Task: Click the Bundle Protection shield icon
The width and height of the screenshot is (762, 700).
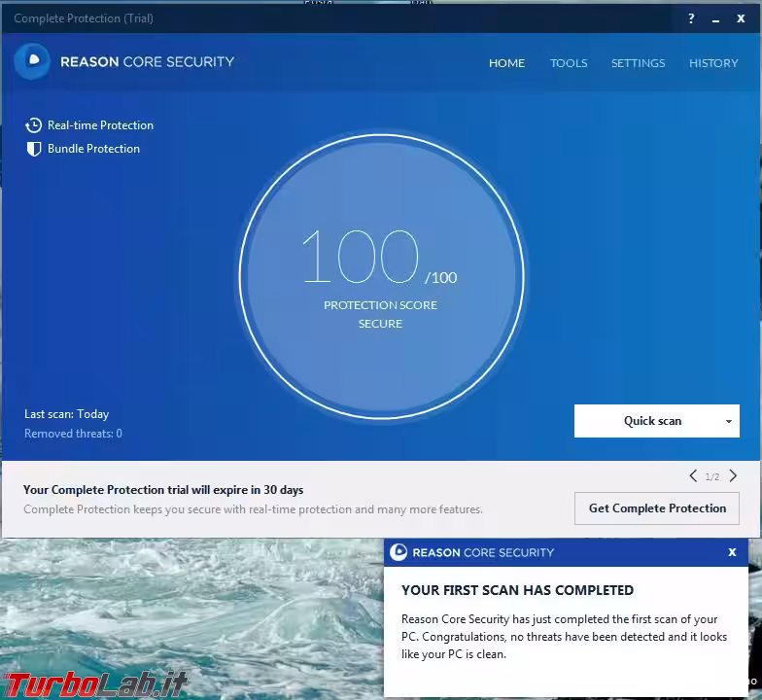Action: 33,149
